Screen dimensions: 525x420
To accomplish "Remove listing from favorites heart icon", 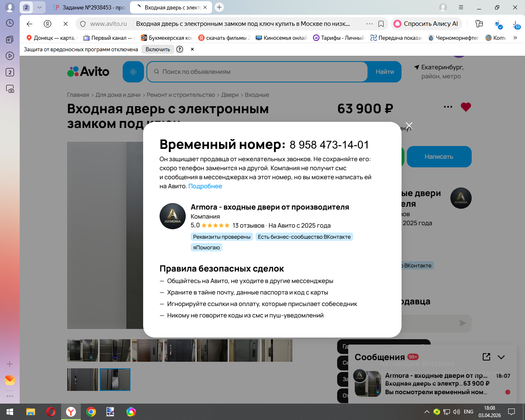I will [x=466, y=107].
